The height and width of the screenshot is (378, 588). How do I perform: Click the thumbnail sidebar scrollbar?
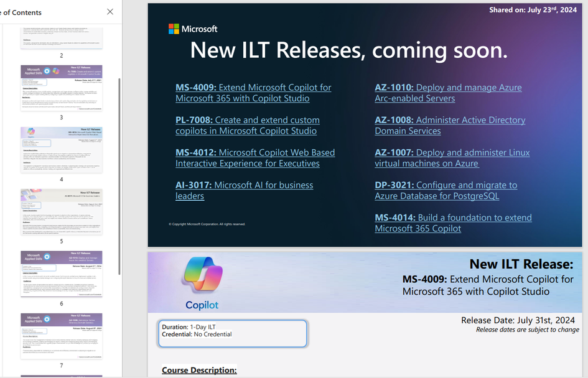coord(119,176)
